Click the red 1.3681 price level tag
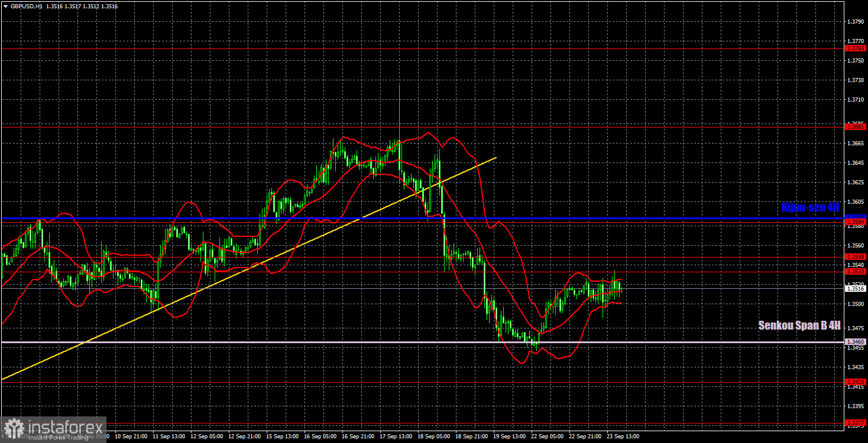This screenshot has width=868, height=443. click(x=856, y=126)
